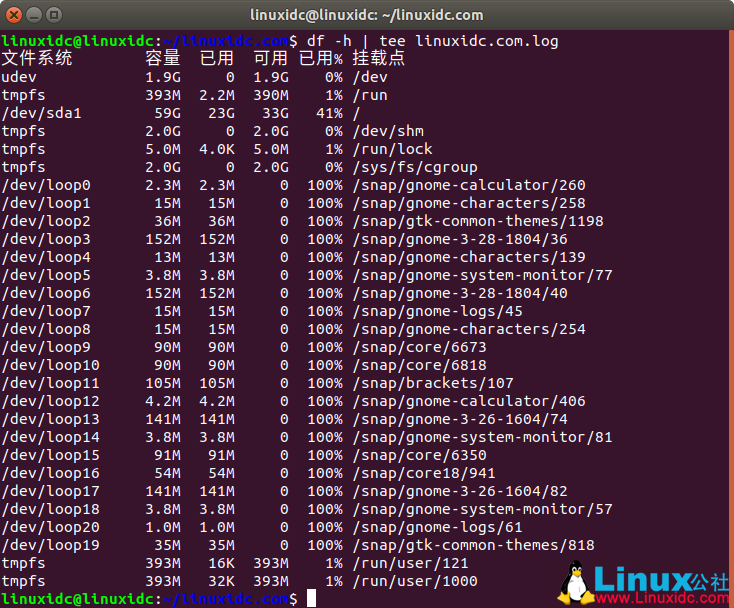Click /dev/loop19 entry
Viewport: 734px width, 608px height.
point(51,545)
